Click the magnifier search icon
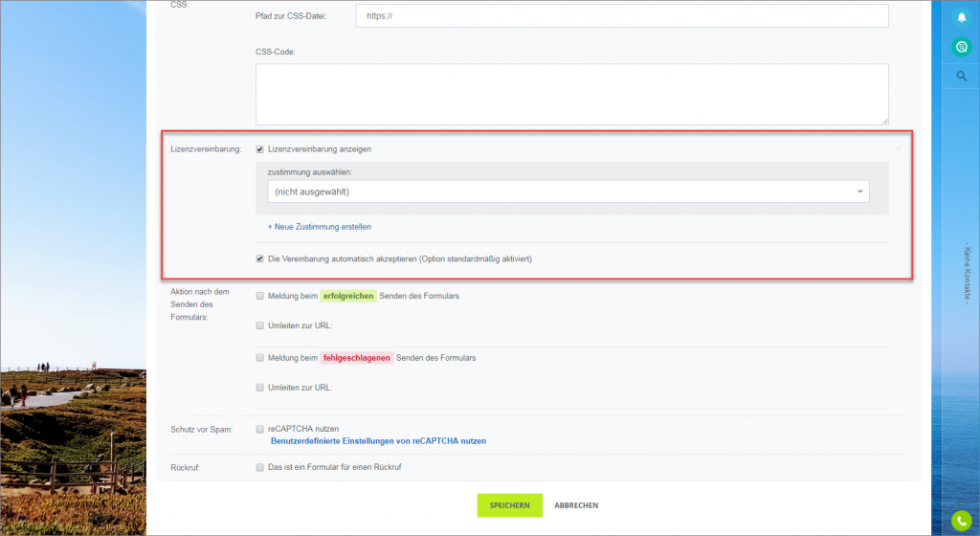980x536 pixels. (961, 77)
